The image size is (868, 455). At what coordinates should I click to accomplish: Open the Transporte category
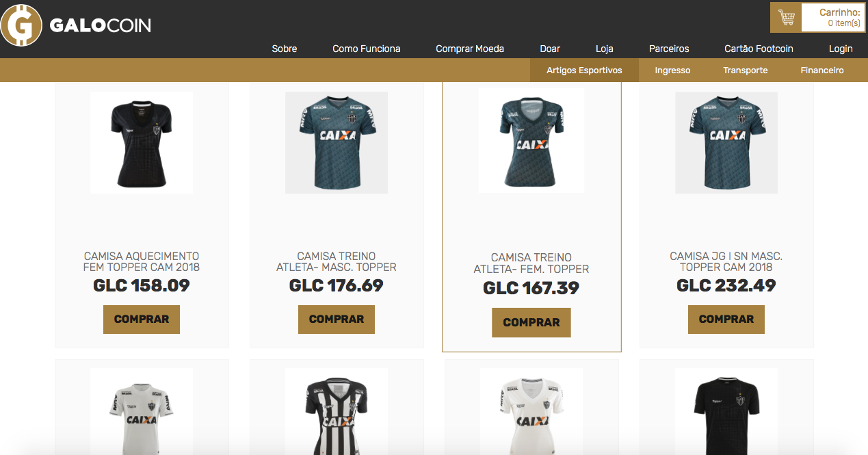[745, 70]
